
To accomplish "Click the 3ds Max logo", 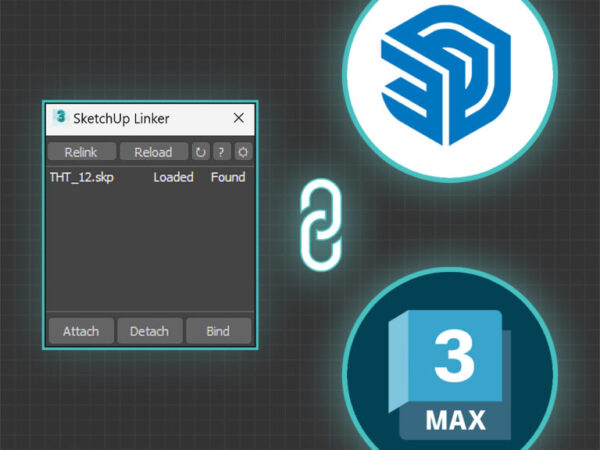I will coord(450,375).
